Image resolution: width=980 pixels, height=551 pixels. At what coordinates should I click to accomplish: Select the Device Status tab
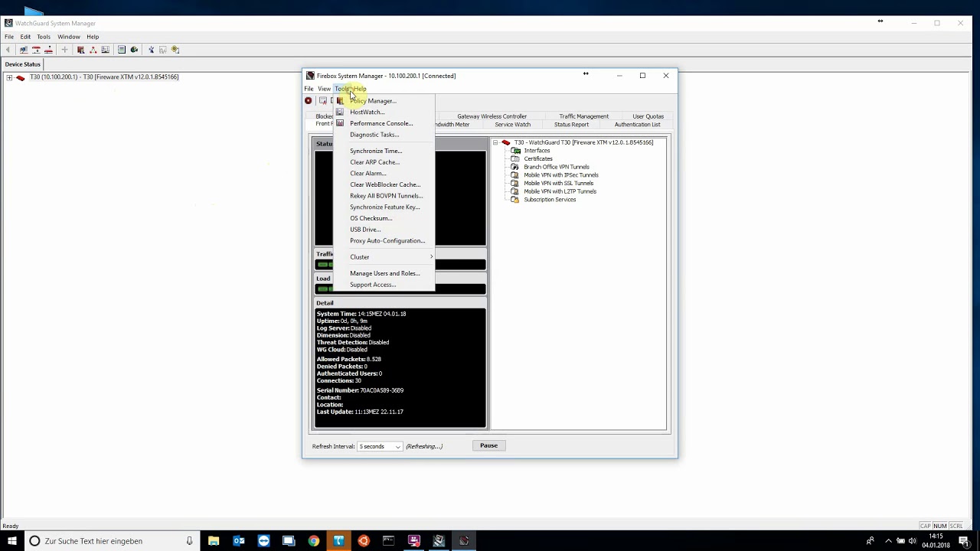23,64
